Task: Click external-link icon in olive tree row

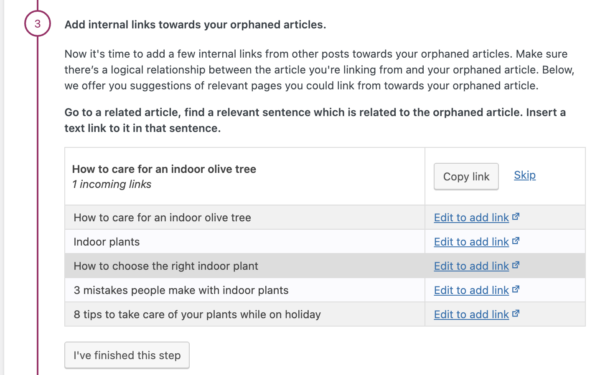Action: click(x=515, y=216)
